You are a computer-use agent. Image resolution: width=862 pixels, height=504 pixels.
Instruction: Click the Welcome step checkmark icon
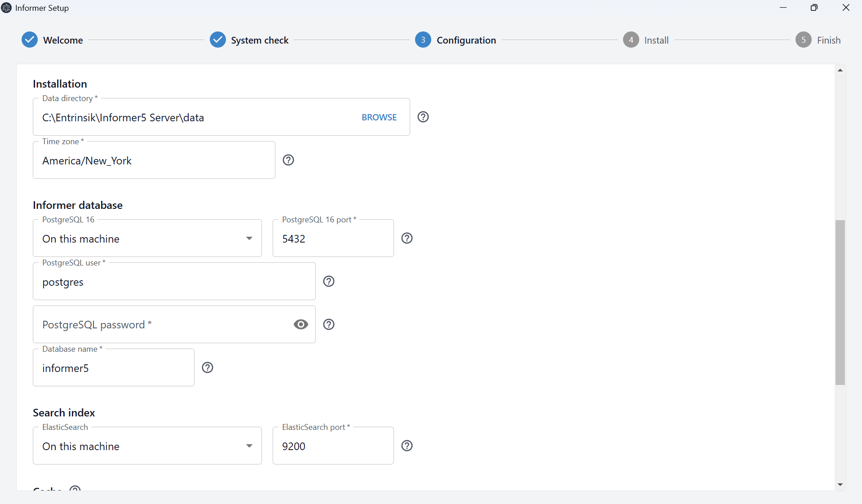click(x=30, y=40)
